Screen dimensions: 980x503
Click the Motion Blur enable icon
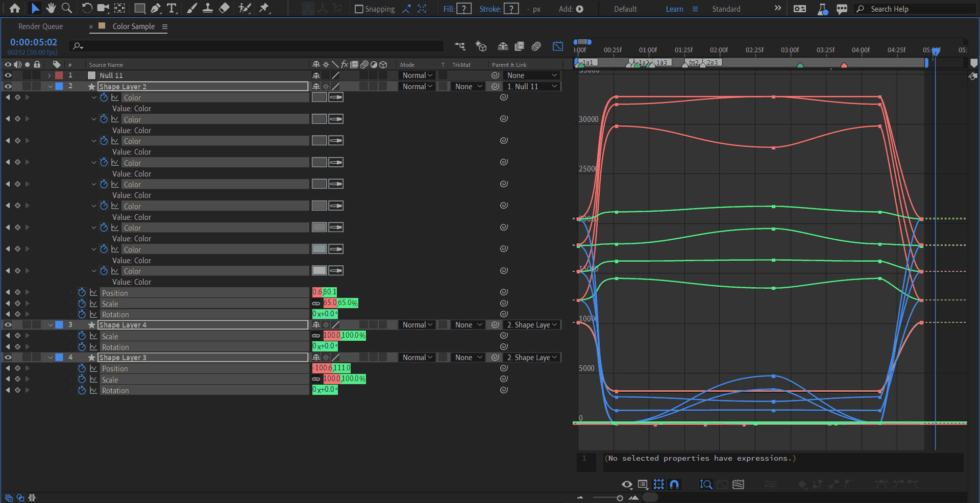(536, 46)
